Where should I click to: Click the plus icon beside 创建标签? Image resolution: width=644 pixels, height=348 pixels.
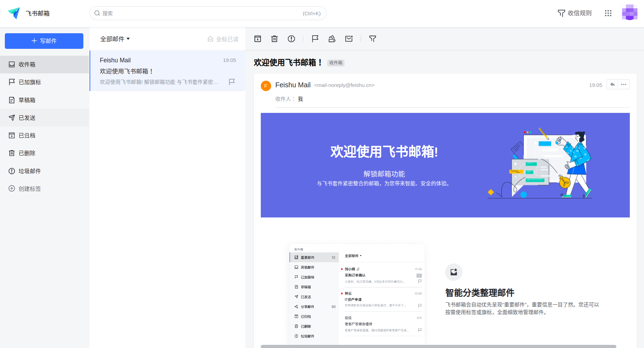(x=12, y=188)
